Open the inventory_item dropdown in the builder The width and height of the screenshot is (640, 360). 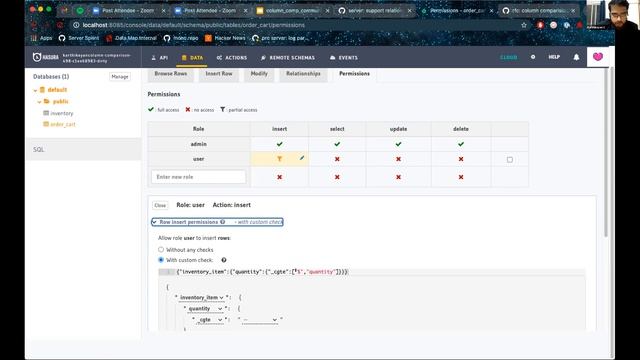pos(202,298)
